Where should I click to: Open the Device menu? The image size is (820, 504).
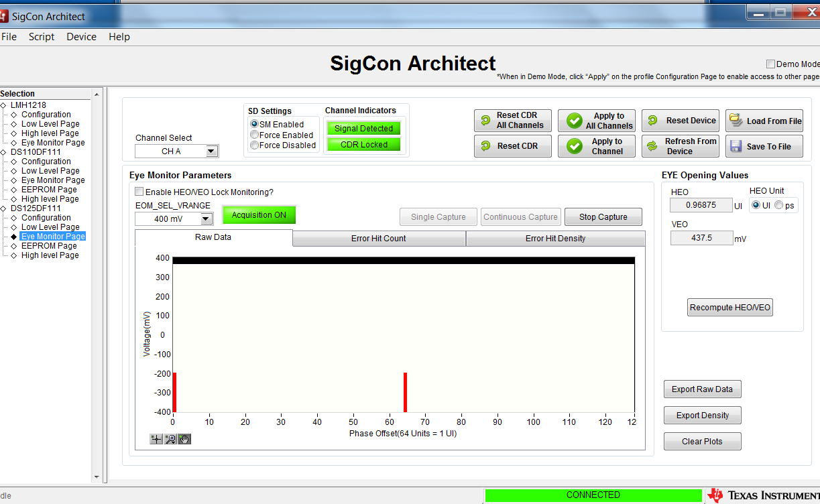pos(81,37)
